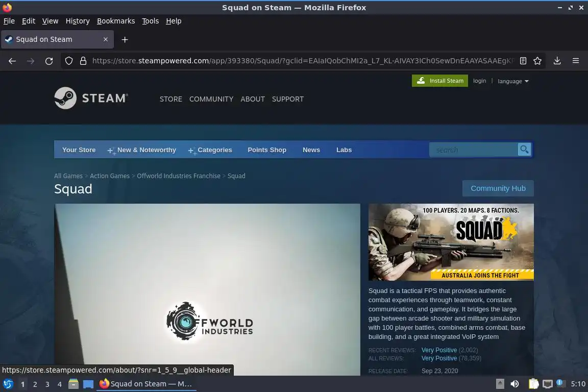Image resolution: width=588 pixels, height=392 pixels.
Task: Open the Points Shop tab
Action: 267,150
